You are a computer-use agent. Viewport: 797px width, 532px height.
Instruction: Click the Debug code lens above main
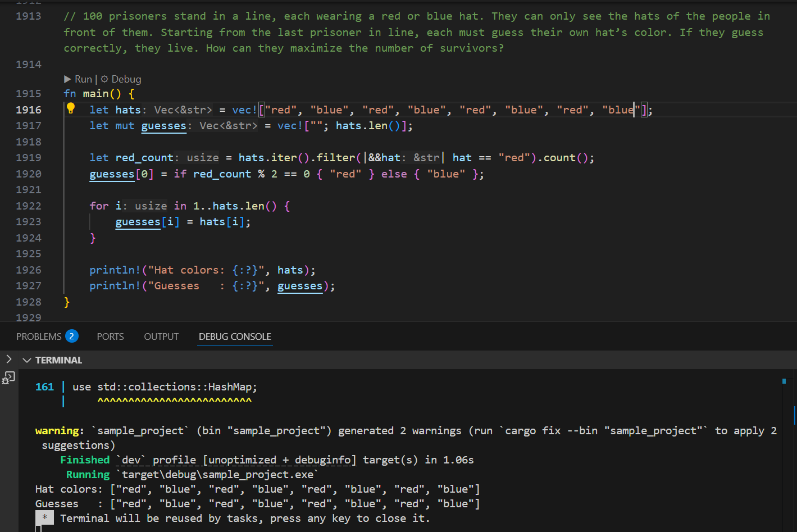tap(121, 79)
